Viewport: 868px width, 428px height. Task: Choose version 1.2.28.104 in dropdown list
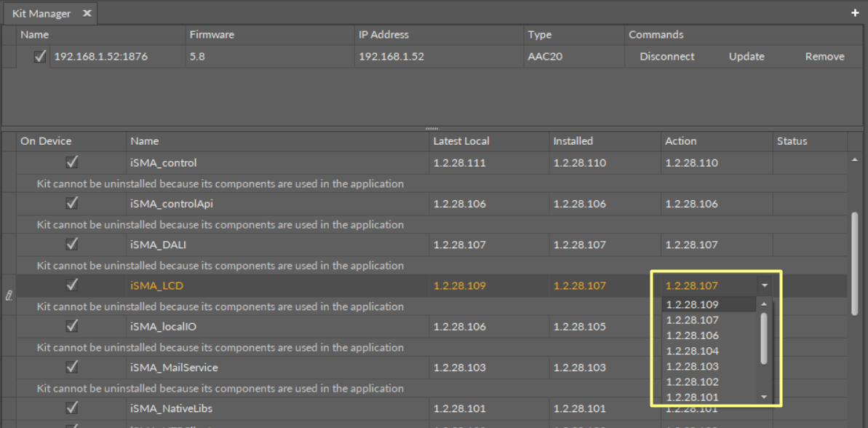pos(692,351)
